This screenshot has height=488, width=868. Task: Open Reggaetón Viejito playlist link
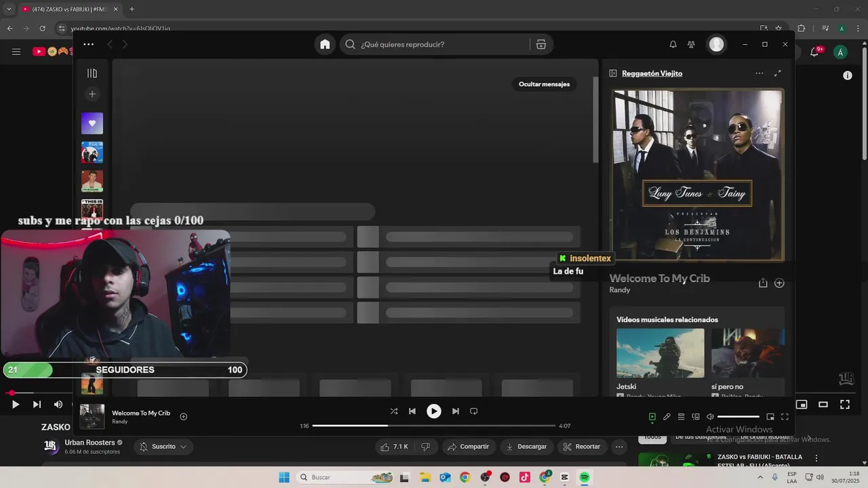[652, 73]
